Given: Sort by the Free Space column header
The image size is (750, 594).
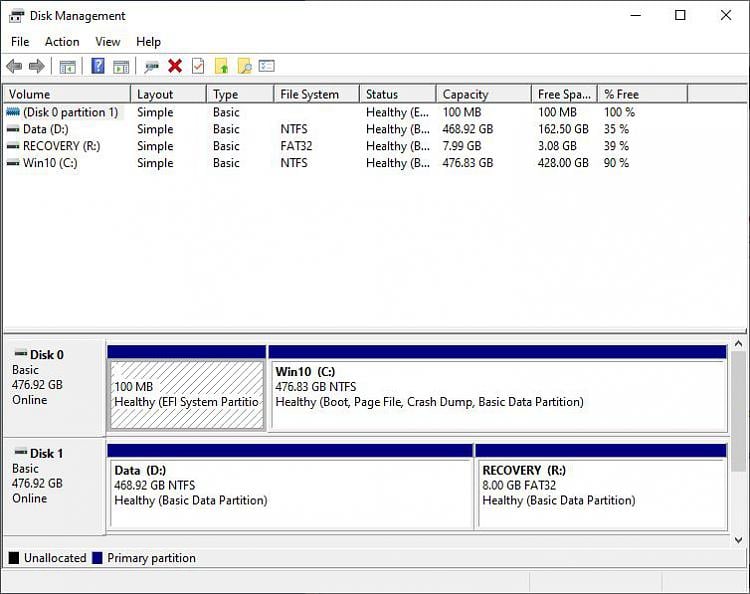Looking at the screenshot, I should (564, 94).
